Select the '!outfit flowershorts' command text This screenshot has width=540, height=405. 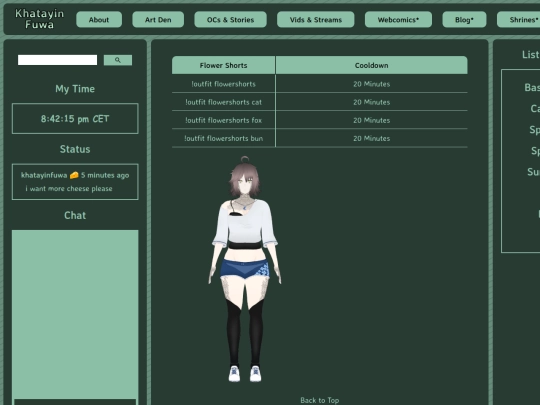(x=224, y=84)
